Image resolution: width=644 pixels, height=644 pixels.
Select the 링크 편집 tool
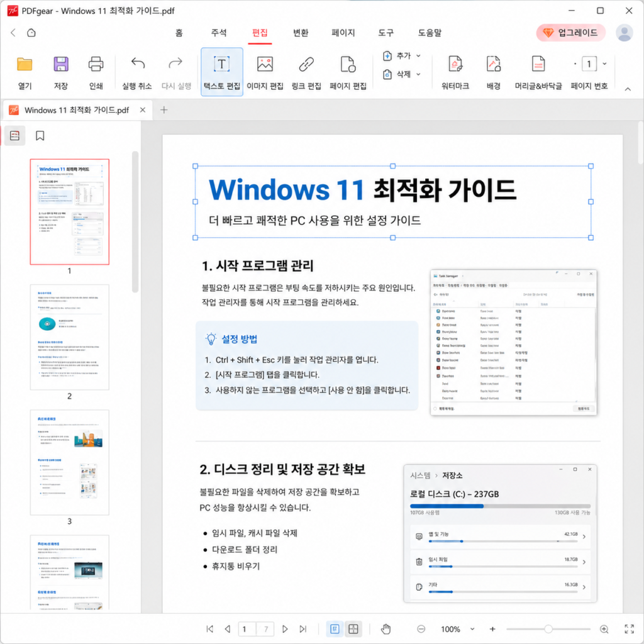pyautogui.click(x=306, y=72)
